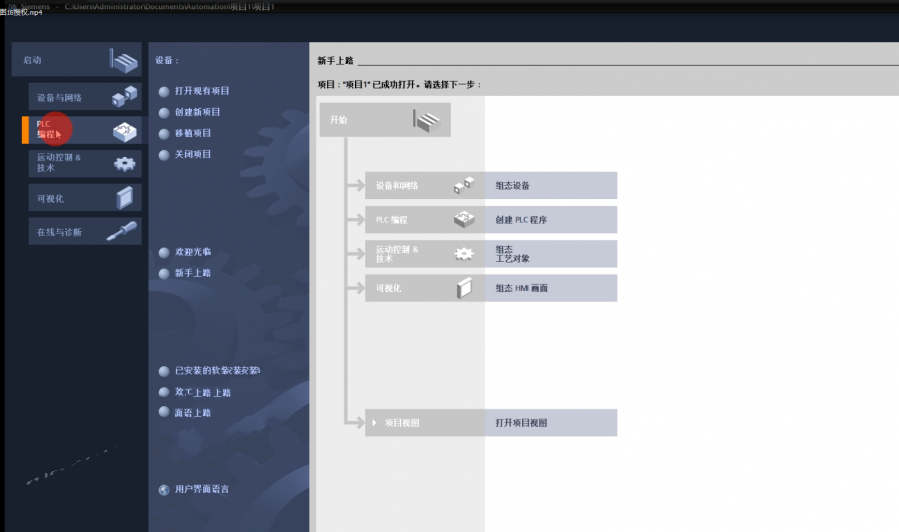Select 创建 PLC 程序 action

pyautogui.click(x=550, y=220)
